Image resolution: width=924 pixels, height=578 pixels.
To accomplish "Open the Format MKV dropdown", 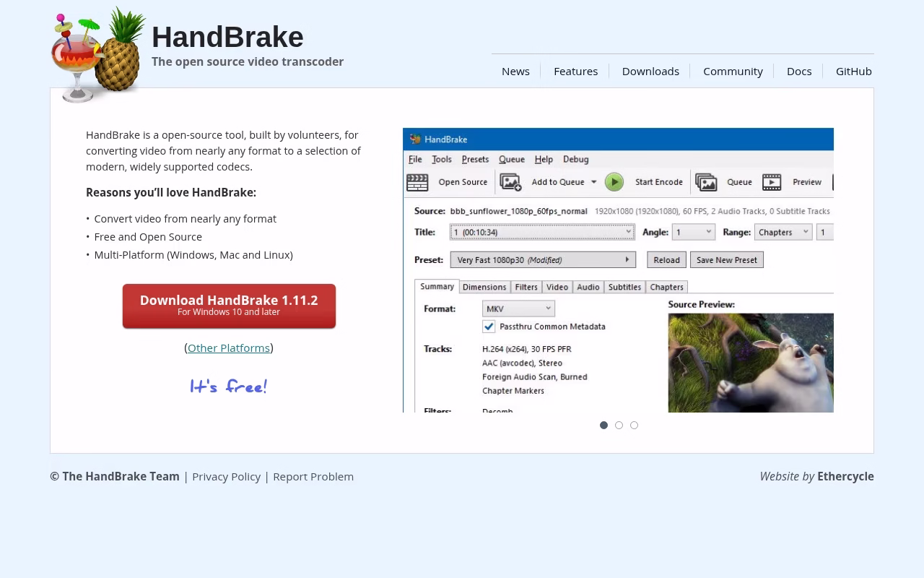I will coord(518,309).
